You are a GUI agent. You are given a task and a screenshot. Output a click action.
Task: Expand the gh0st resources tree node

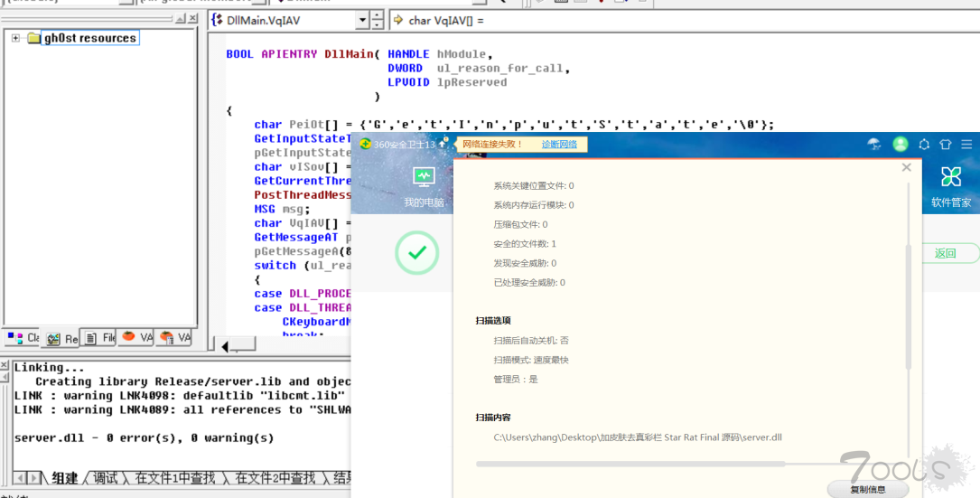point(15,38)
